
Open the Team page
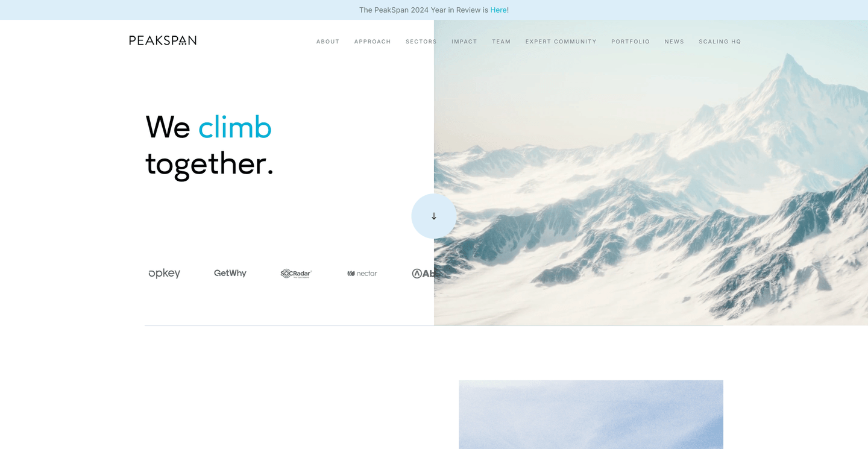[x=502, y=42]
